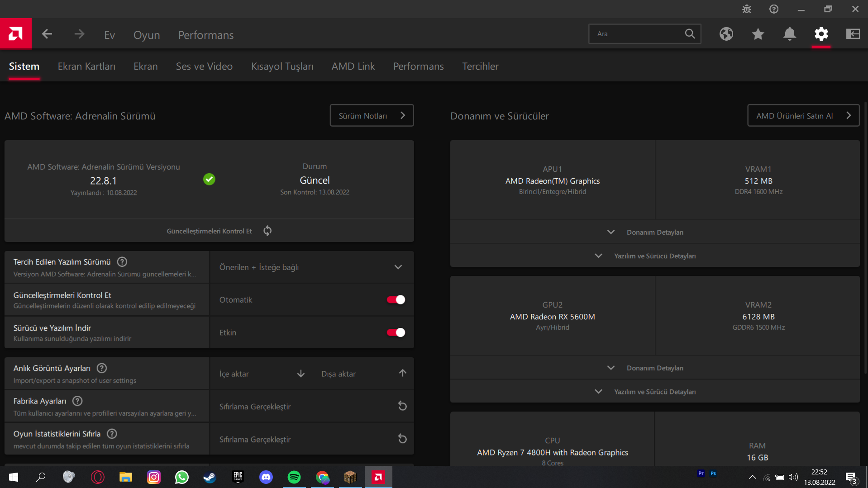This screenshot has width=868, height=488.
Task: Open Performans in the top navigation
Action: 206,35
